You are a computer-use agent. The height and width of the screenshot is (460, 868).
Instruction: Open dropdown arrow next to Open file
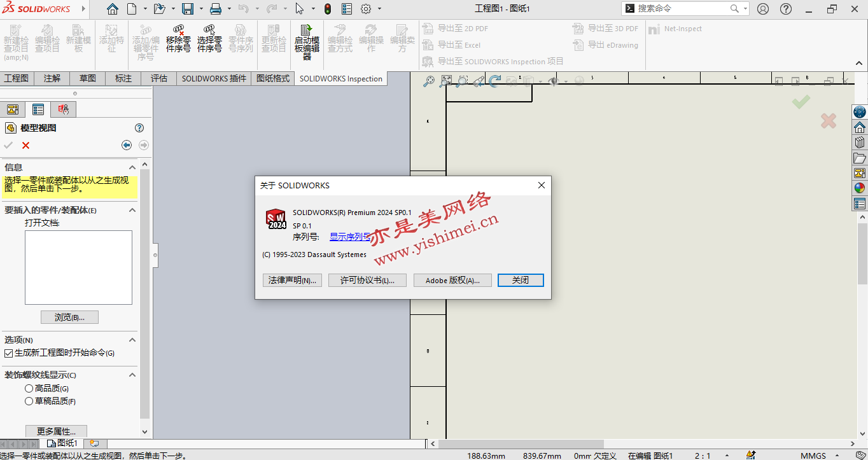[x=173, y=9]
